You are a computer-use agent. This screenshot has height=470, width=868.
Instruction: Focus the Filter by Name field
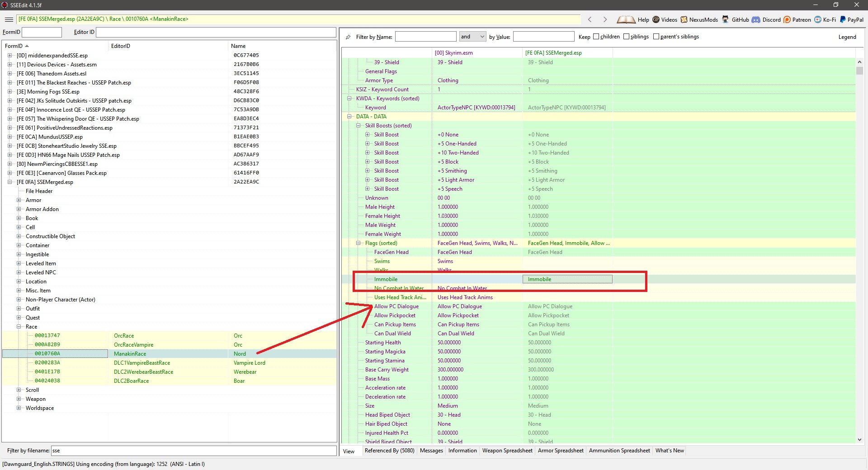[425, 37]
